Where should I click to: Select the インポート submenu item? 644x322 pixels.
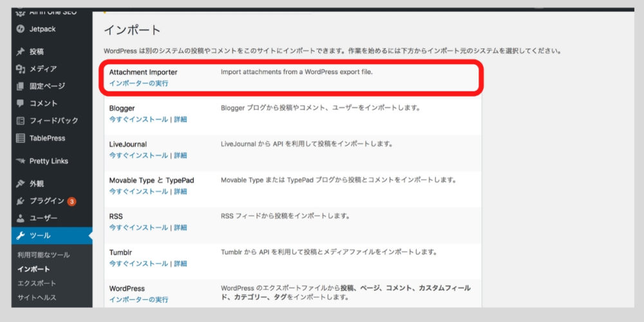coord(33,269)
